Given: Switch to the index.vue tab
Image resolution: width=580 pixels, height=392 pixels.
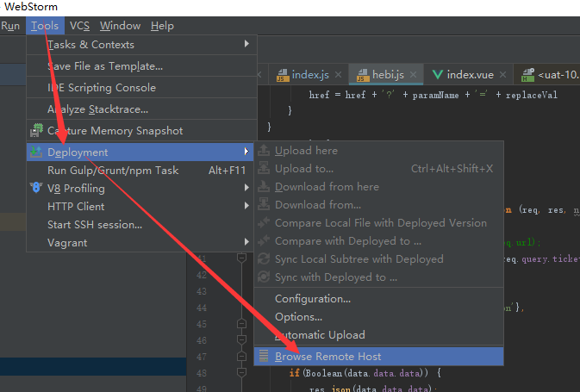Looking at the screenshot, I should click(x=471, y=75).
